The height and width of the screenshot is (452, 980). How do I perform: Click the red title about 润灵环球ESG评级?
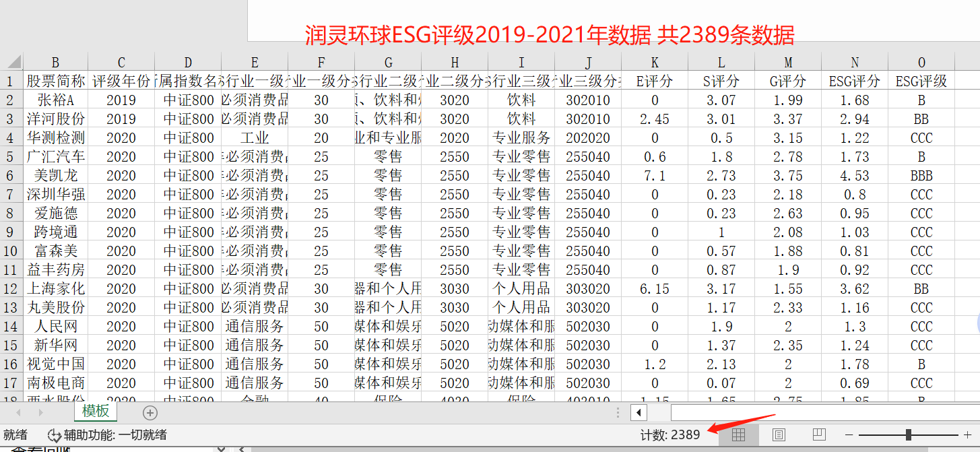point(550,35)
